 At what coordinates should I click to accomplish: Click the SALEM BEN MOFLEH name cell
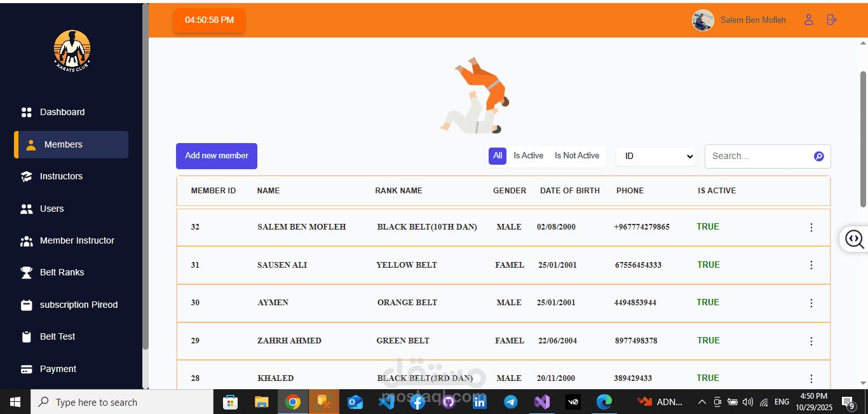(x=302, y=227)
